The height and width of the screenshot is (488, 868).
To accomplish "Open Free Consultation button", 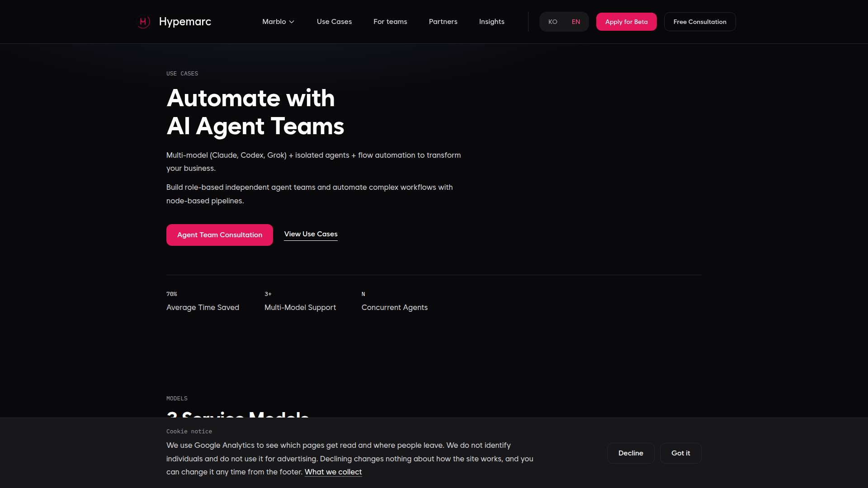I will click(699, 22).
